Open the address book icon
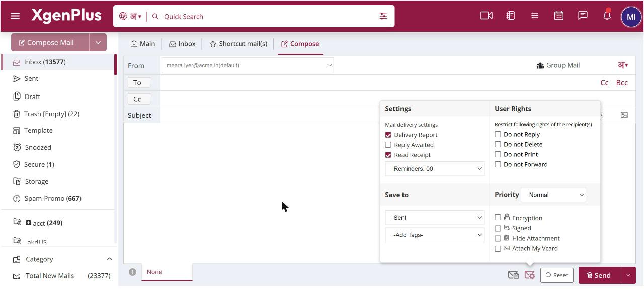This screenshot has height=289, width=644. point(511,16)
